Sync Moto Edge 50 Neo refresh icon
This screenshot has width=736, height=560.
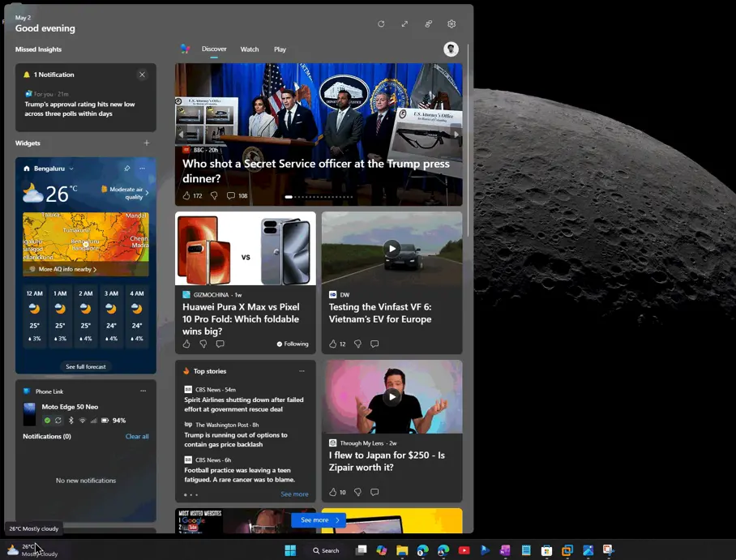(x=58, y=421)
